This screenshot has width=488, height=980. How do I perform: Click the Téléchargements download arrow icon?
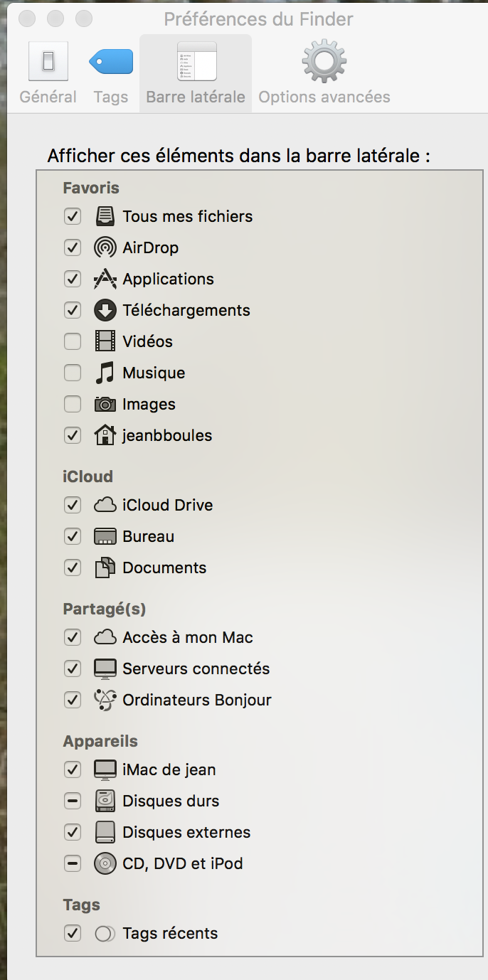pos(105,310)
